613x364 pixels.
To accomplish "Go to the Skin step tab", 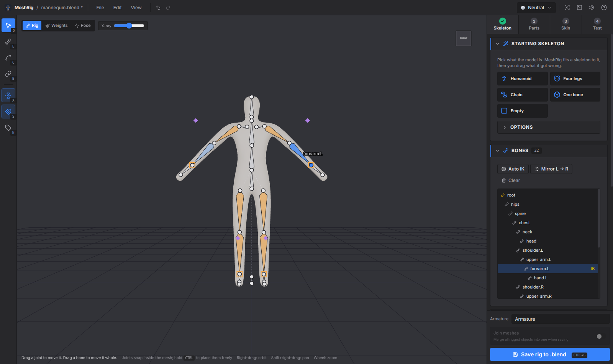I will click(x=566, y=24).
